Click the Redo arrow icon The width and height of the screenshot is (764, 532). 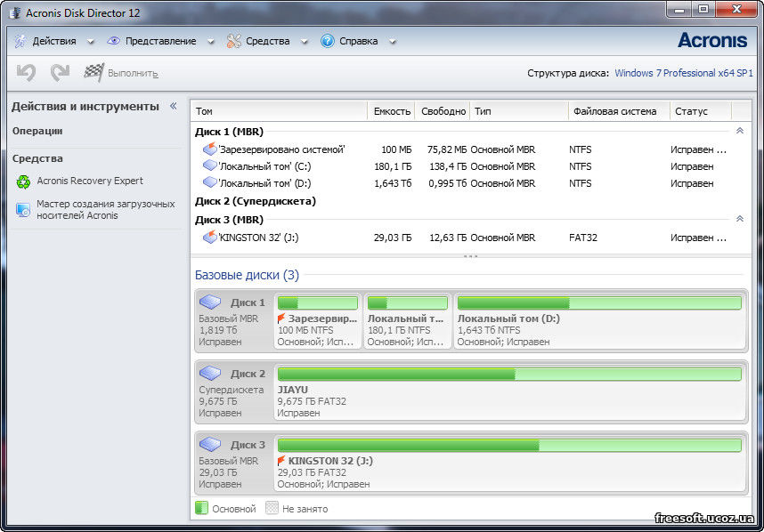[x=60, y=73]
